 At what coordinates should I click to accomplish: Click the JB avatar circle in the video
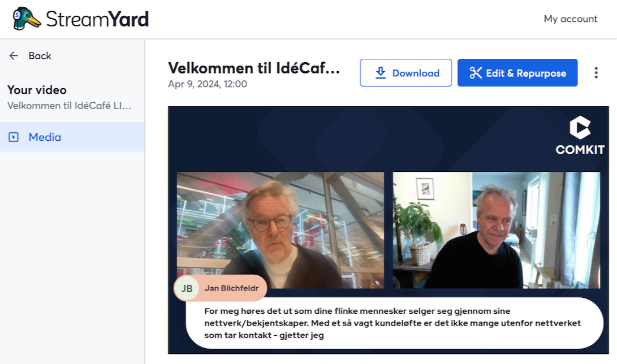pos(187,288)
